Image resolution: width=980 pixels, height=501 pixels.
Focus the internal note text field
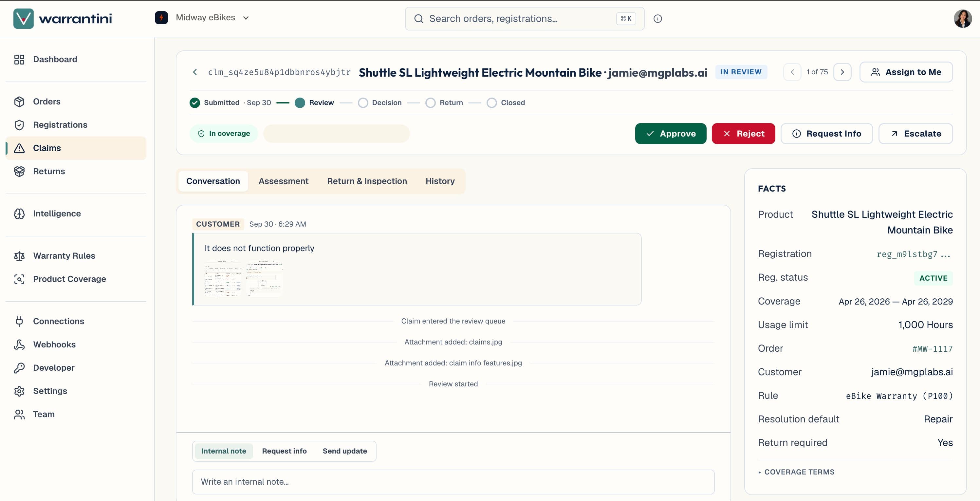coord(453,482)
